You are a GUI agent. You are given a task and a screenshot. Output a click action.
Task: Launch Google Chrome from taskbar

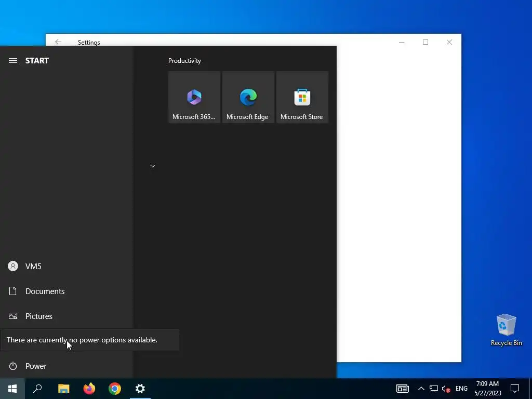pyautogui.click(x=115, y=389)
